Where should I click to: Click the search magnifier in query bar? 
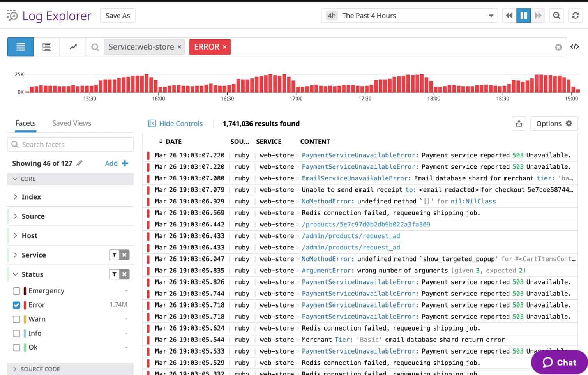[x=95, y=47]
